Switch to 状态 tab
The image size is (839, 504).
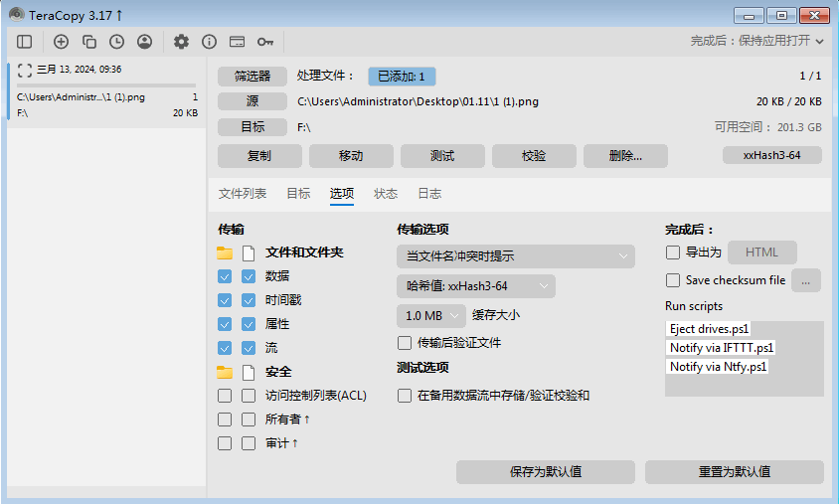(x=386, y=194)
